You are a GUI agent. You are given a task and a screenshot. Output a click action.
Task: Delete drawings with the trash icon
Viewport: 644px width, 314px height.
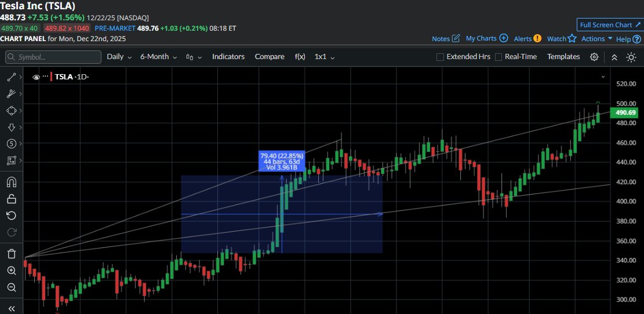12,254
